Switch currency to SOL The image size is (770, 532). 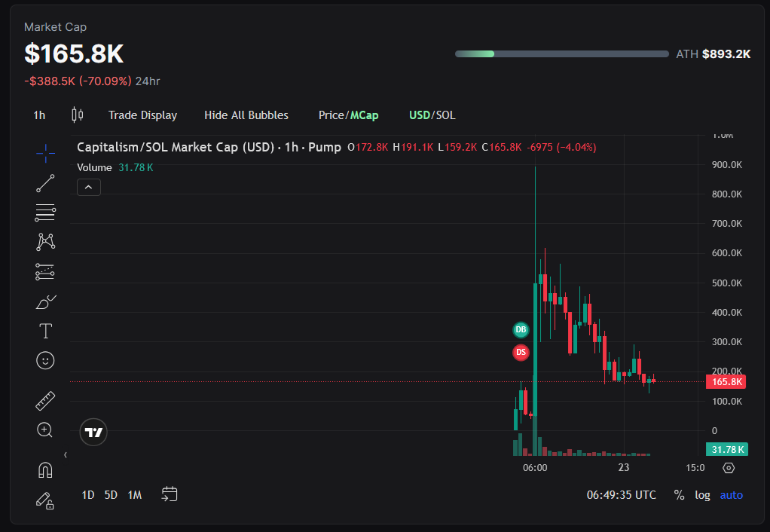click(445, 115)
